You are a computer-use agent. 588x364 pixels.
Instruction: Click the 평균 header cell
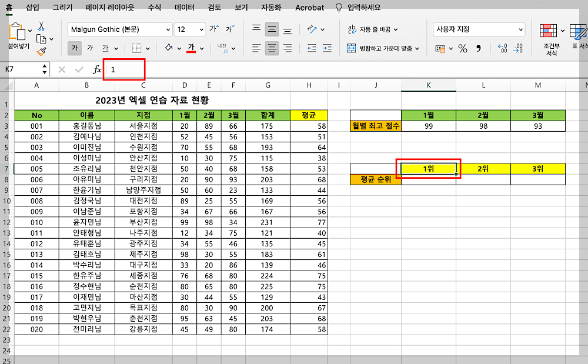(309, 115)
